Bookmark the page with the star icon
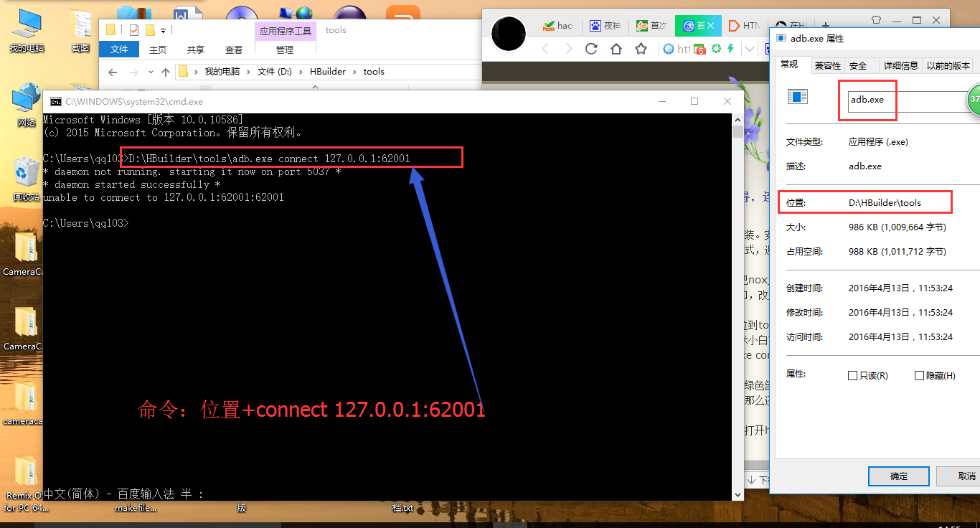 [641, 49]
